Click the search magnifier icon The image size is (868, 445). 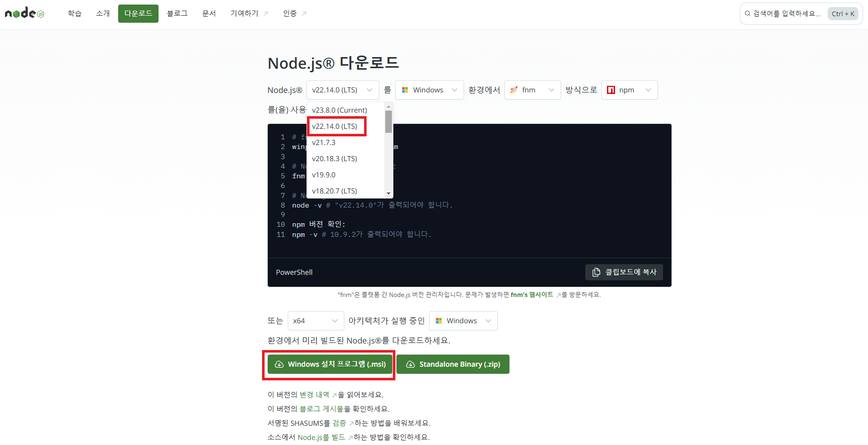747,14
